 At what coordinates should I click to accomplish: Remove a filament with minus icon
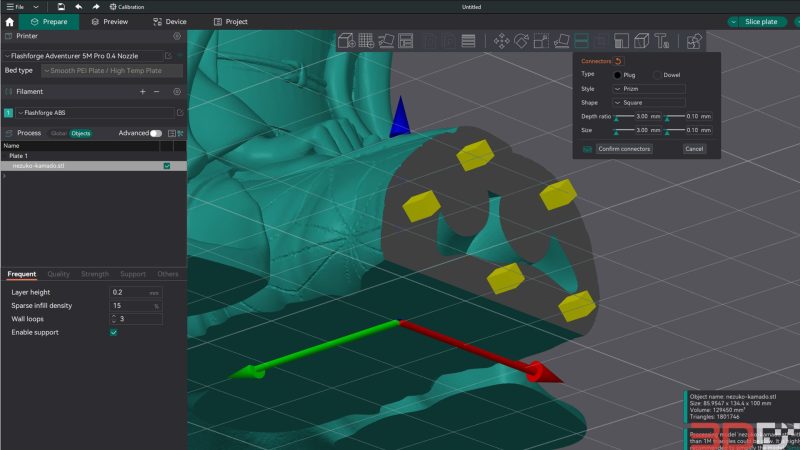coord(157,91)
